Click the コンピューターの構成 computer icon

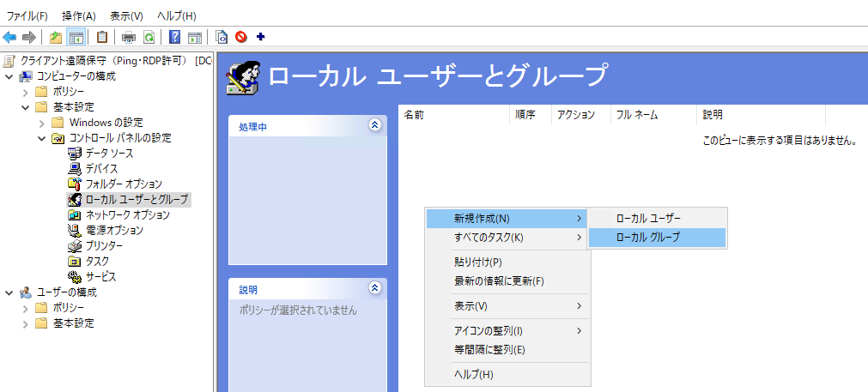tap(26, 76)
